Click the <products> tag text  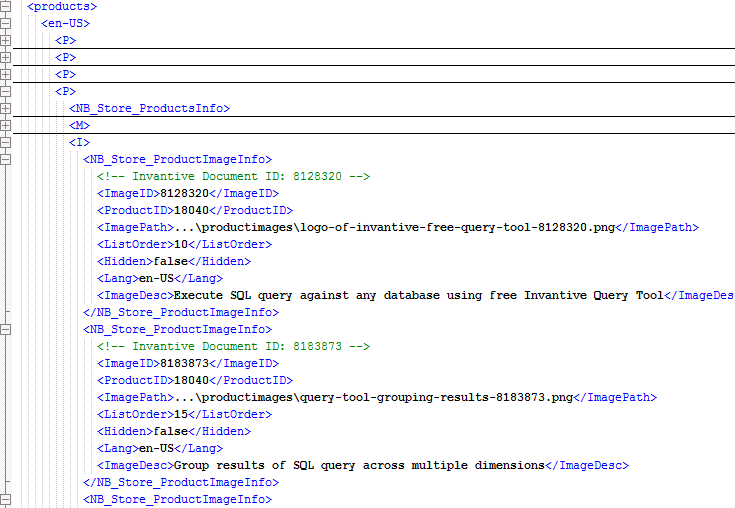pos(62,7)
